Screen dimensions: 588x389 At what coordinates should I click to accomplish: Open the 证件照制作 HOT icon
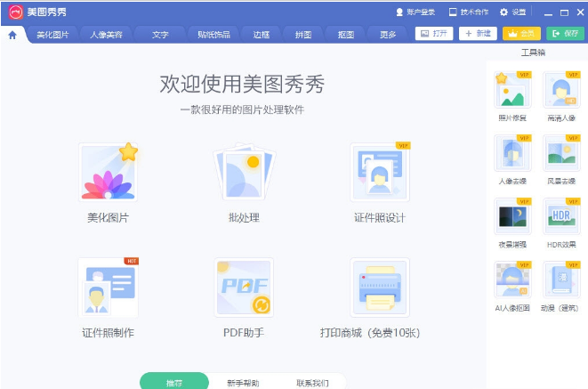(x=108, y=288)
